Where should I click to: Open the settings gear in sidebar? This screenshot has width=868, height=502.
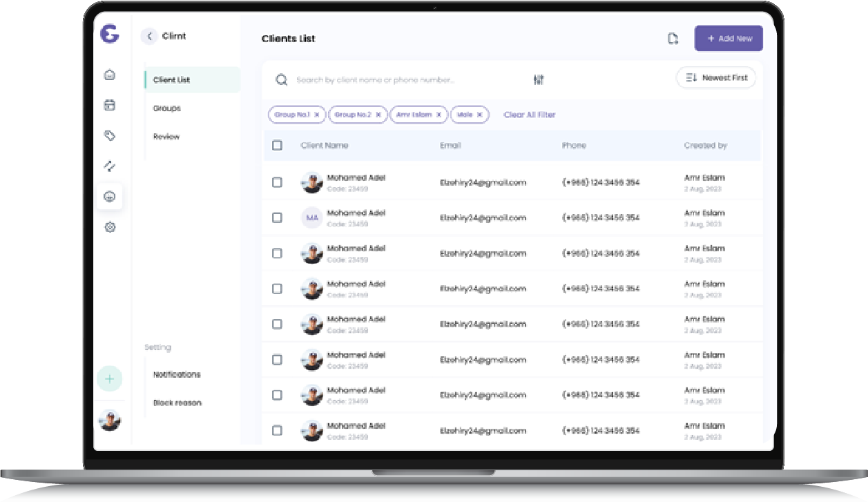click(x=109, y=227)
